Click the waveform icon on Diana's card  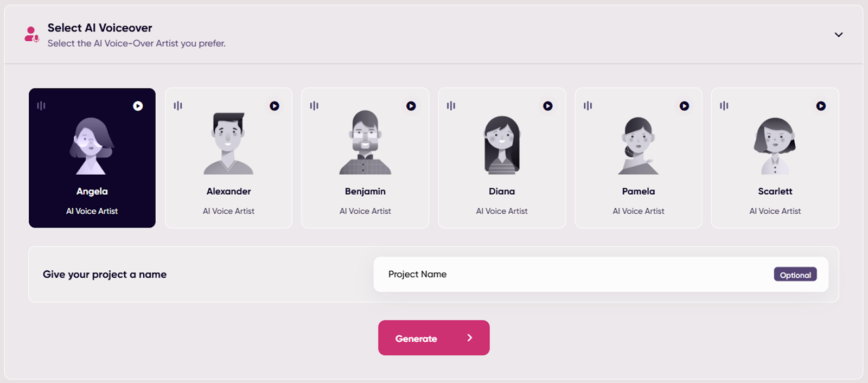point(451,106)
